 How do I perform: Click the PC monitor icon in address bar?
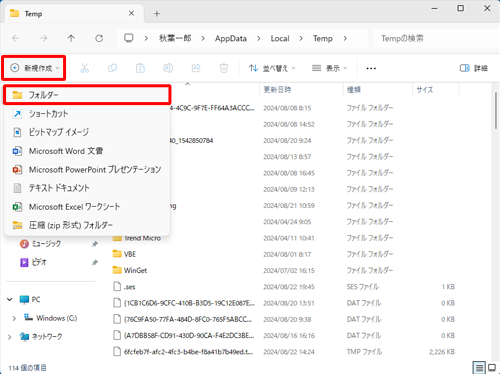click(x=129, y=38)
